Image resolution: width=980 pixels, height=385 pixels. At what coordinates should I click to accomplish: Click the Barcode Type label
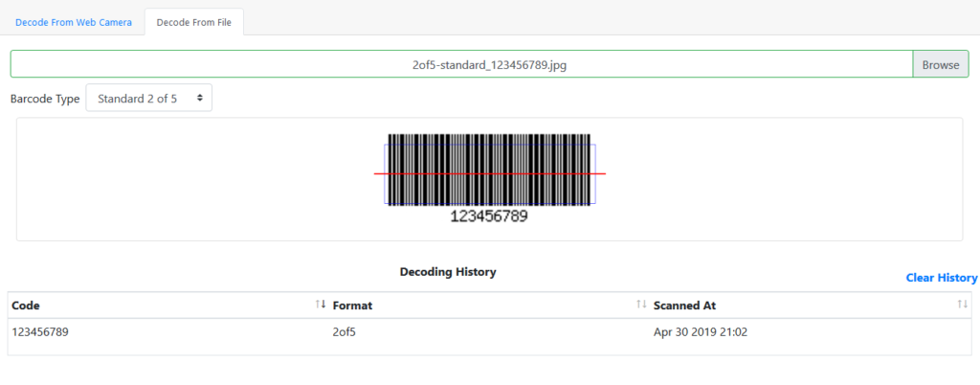click(45, 99)
